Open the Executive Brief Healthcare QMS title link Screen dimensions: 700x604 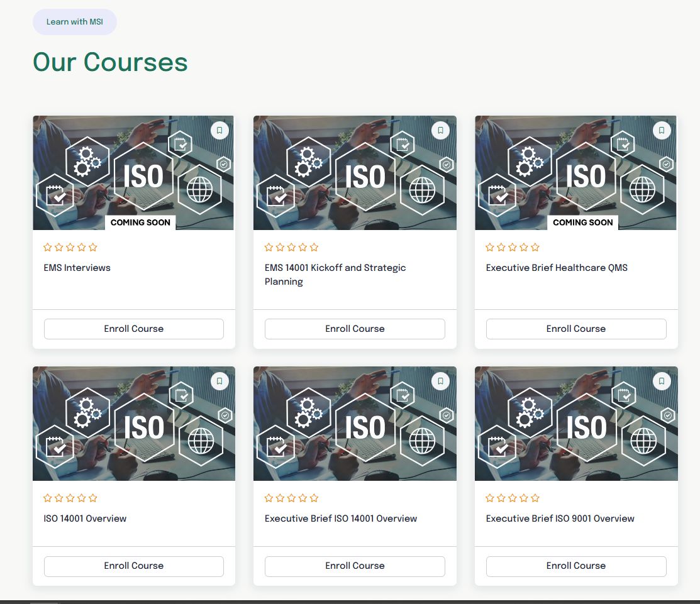pyautogui.click(x=557, y=268)
